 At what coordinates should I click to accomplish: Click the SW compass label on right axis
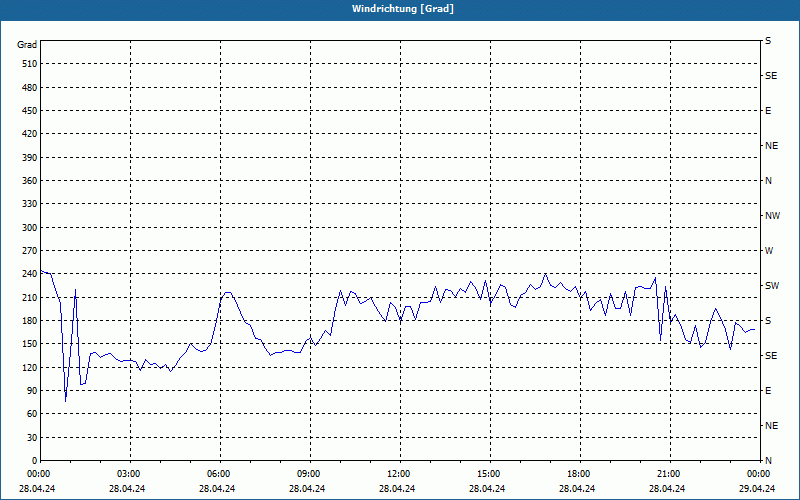[x=772, y=286]
